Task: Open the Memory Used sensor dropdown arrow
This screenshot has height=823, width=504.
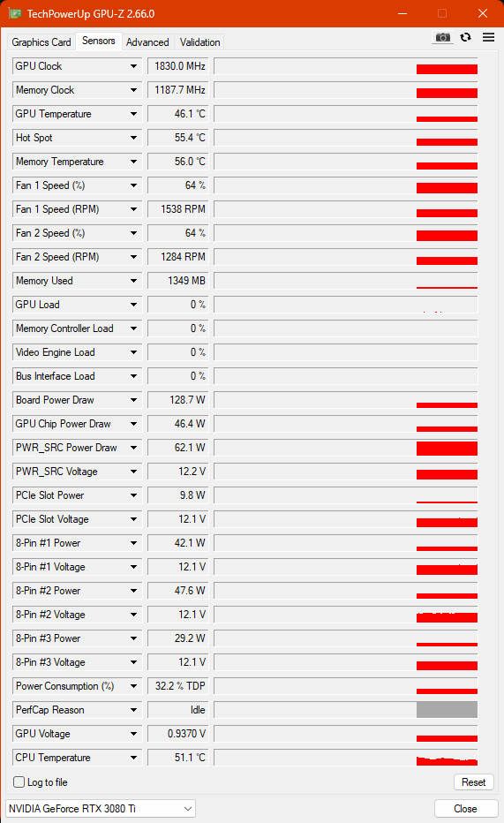Action: (134, 281)
